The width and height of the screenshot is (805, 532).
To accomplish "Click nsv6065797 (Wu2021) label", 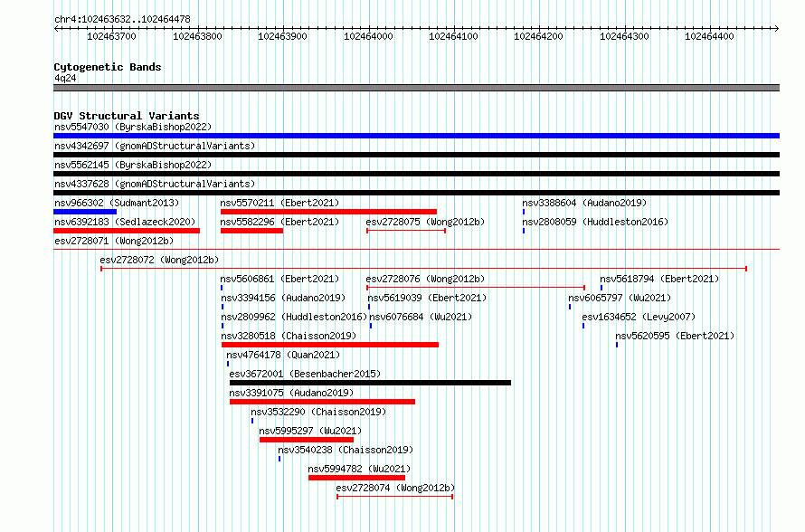I will [x=620, y=298].
